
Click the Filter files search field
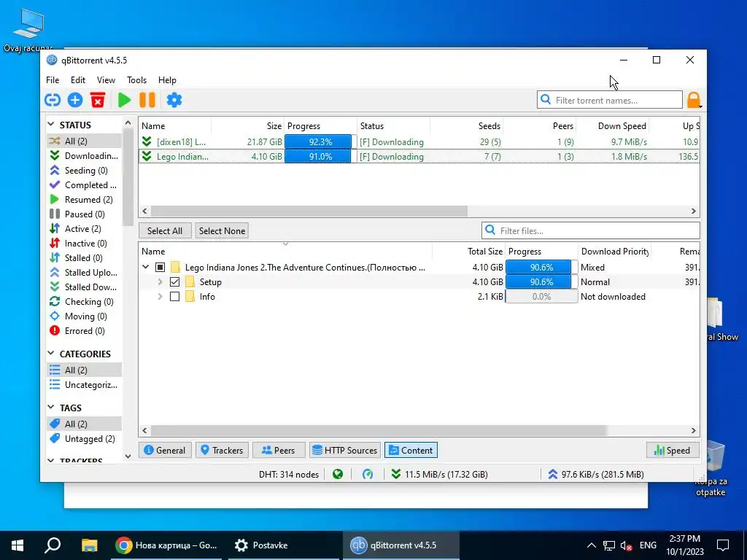point(591,230)
